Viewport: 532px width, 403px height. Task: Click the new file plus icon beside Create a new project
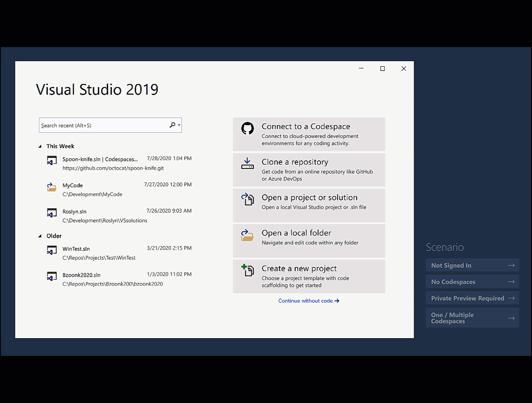pos(248,270)
